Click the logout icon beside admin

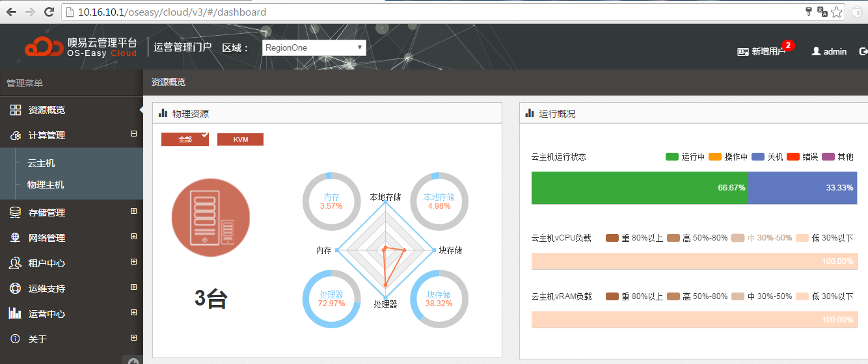(x=863, y=51)
